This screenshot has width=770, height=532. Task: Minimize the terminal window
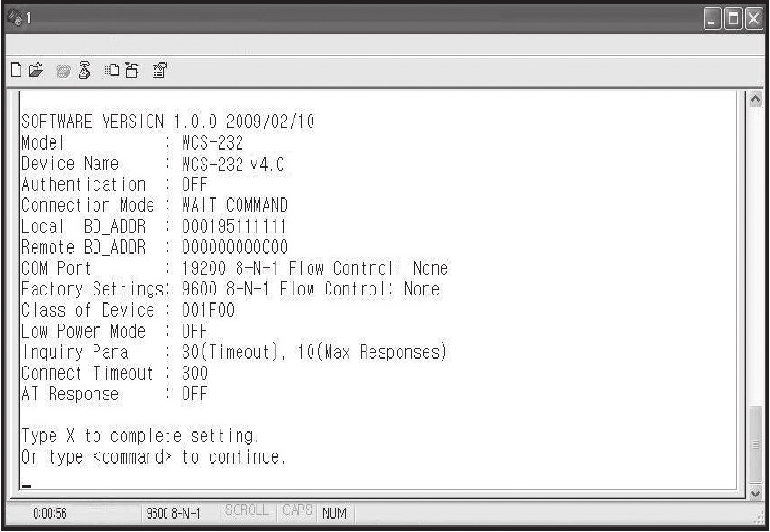pos(713,20)
